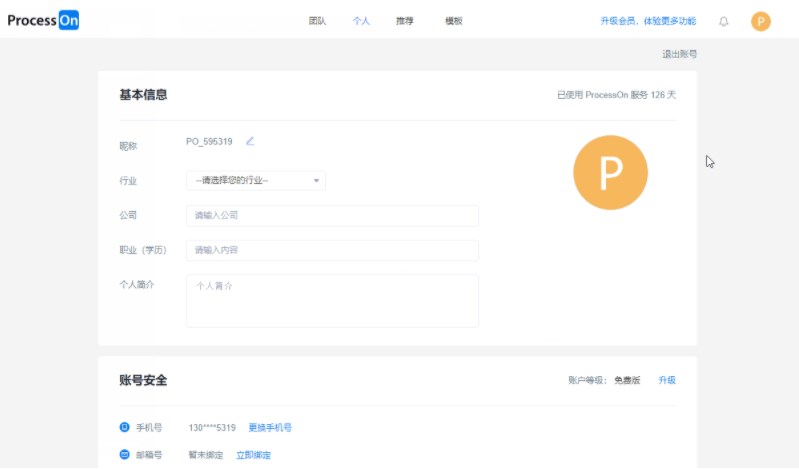
Task: Click the 已使用 ProcessOn 服务 126 天 text
Action: (x=617, y=95)
